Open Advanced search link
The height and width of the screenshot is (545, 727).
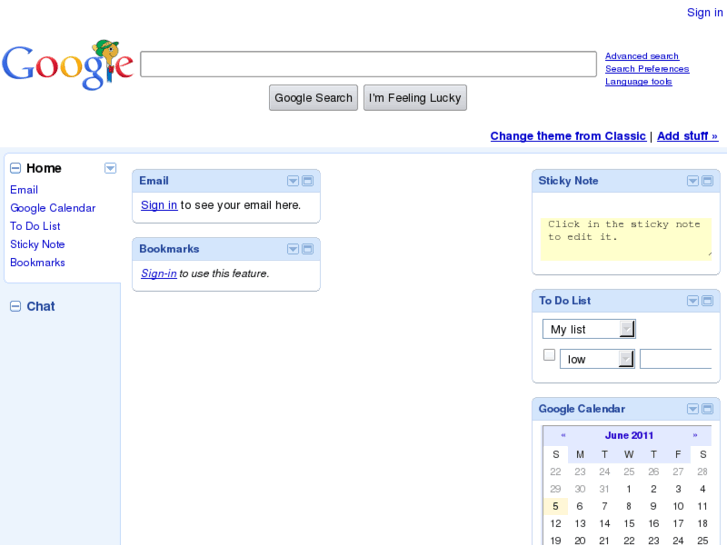[642, 56]
